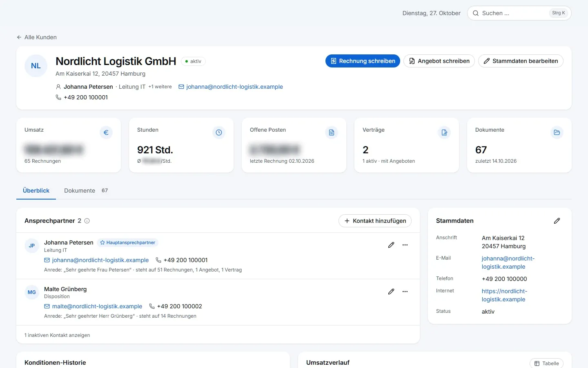Image resolution: width=588 pixels, height=368 pixels.
Task: Open more options for Malte Grünberg
Action: (405, 292)
